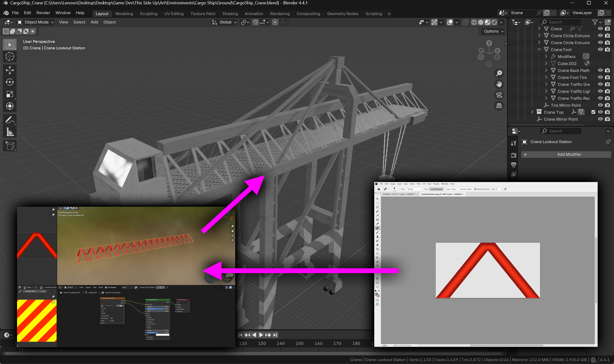
Task: Open the viewport Options button
Action: pos(494,31)
